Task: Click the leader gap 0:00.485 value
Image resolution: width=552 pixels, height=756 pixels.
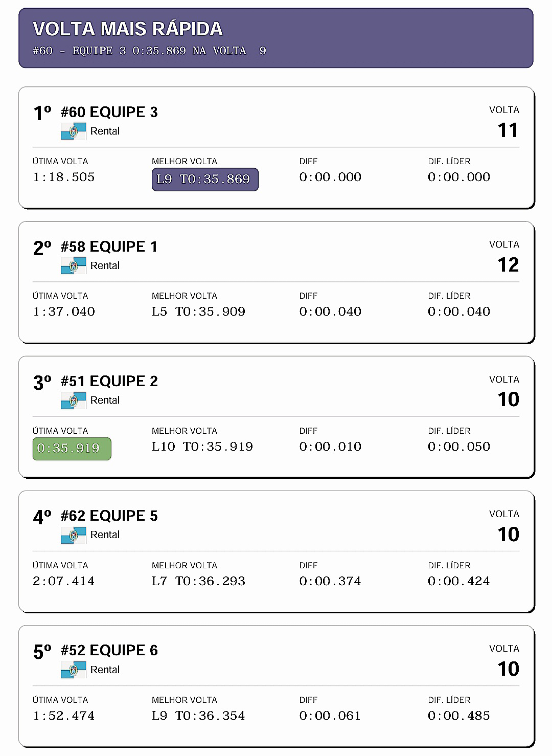Action: click(458, 716)
